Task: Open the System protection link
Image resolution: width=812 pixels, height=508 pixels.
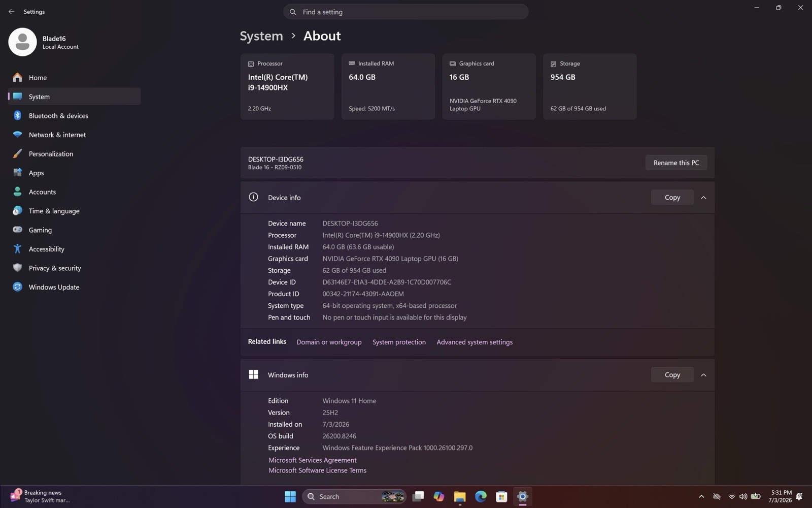Action: 399,342
